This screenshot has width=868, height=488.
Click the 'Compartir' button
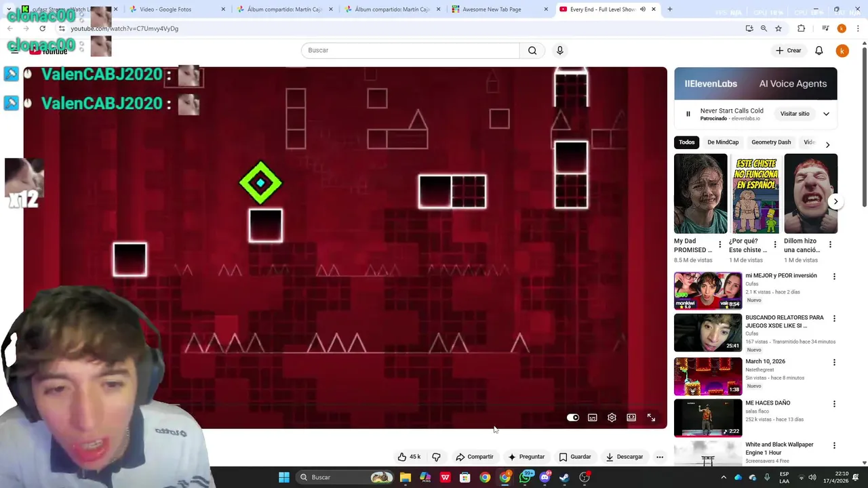coord(475,457)
